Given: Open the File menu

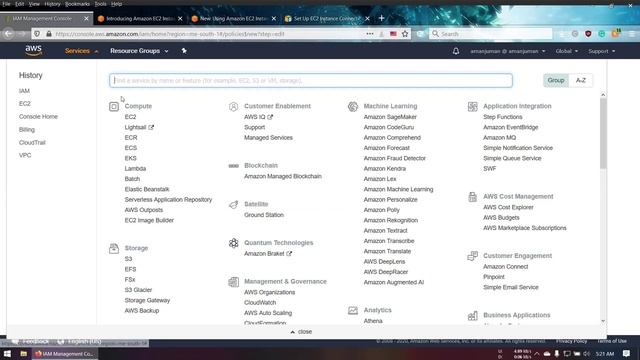Looking at the screenshot, I should pos(7,4).
